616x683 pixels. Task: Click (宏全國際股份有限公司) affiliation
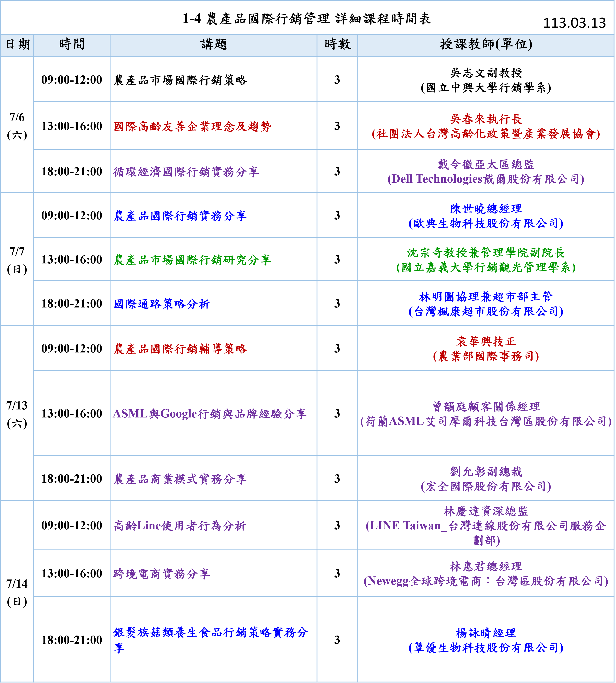tap(486, 487)
